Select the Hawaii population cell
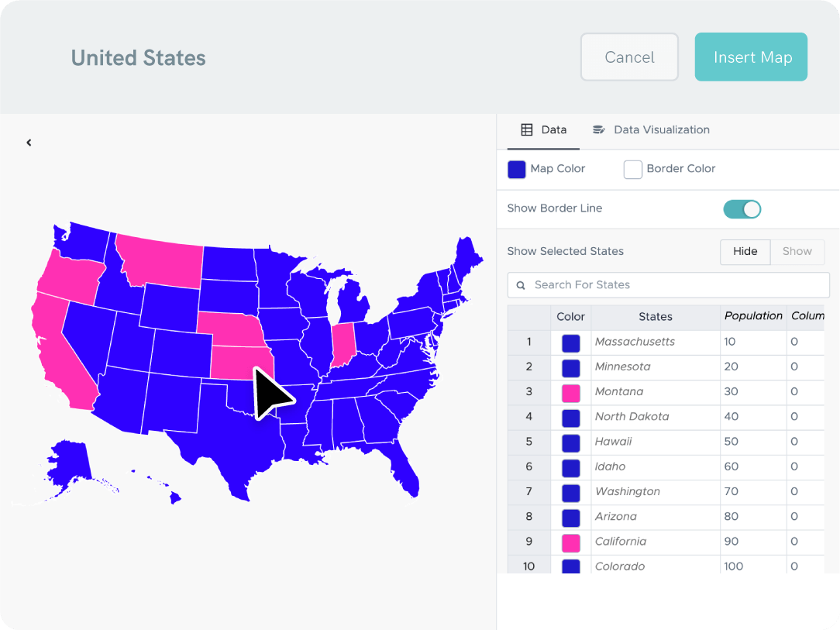The width and height of the screenshot is (840, 630). pyautogui.click(x=752, y=442)
